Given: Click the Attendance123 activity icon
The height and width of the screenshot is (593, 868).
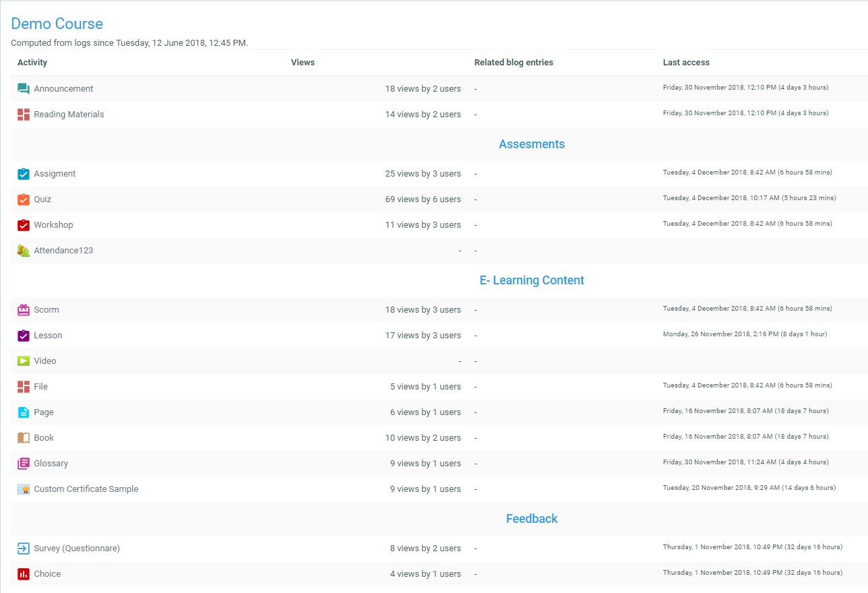Looking at the screenshot, I should (x=24, y=251).
